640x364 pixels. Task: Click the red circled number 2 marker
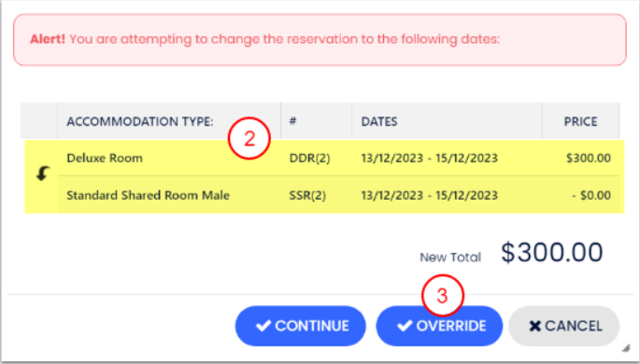point(249,138)
